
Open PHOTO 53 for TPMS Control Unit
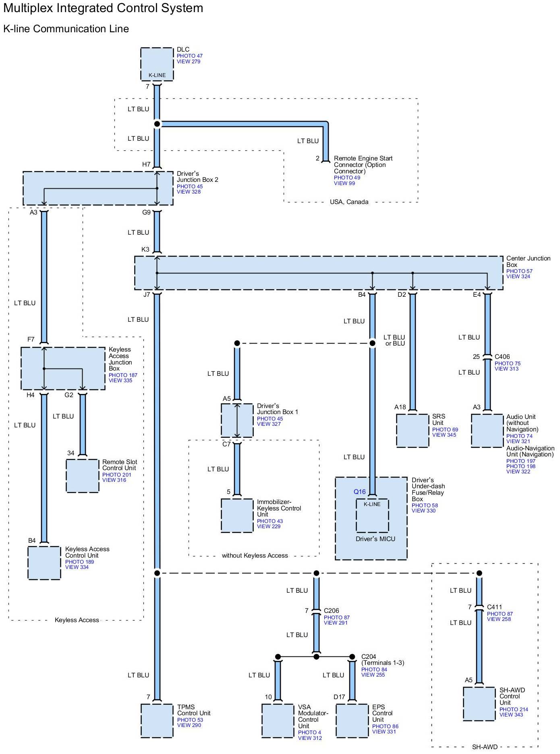pos(190,720)
